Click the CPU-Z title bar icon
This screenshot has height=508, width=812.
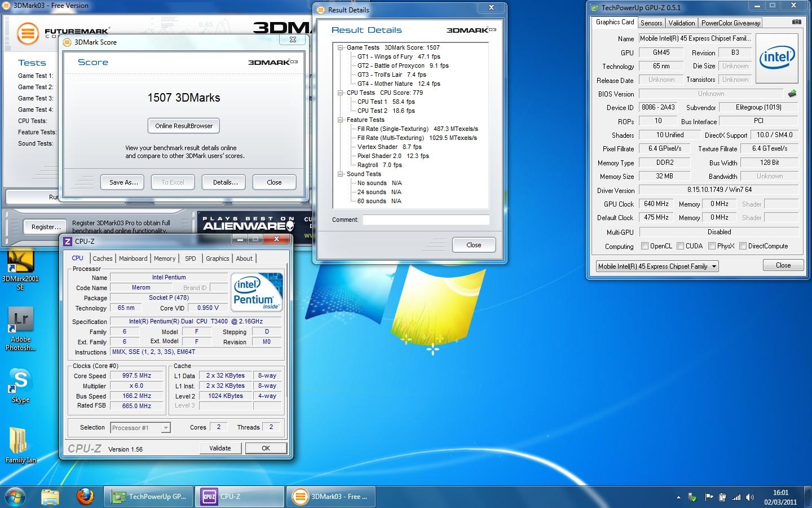pos(68,241)
